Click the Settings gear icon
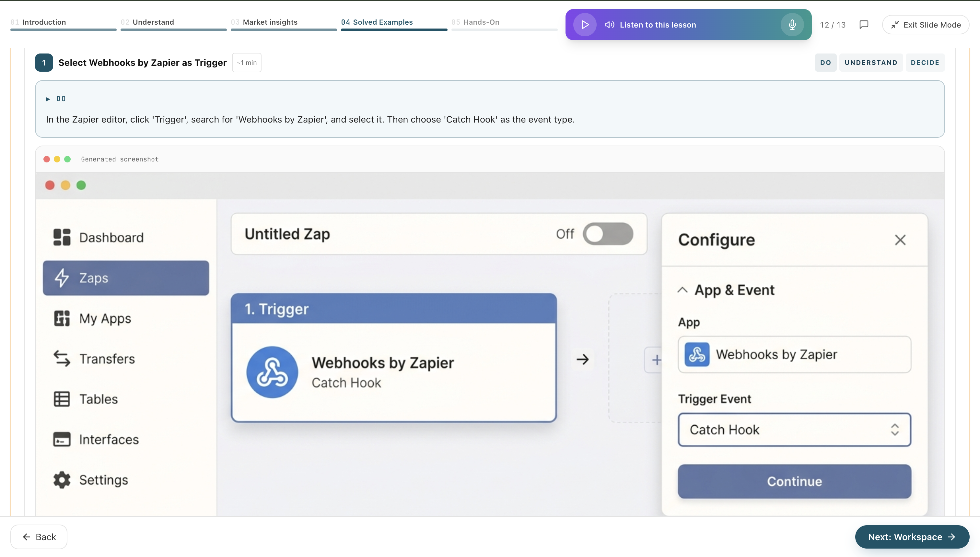The image size is (980, 557). (x=62, y=480)
